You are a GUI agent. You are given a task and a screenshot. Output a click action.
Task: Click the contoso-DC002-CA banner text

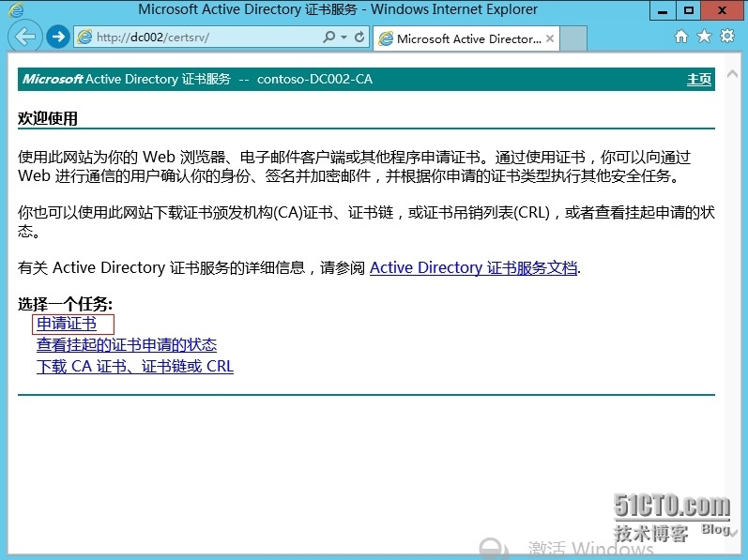314,79
